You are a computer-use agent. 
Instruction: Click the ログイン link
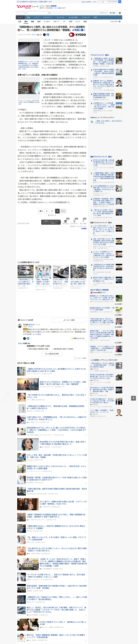(x=42, y=8)
